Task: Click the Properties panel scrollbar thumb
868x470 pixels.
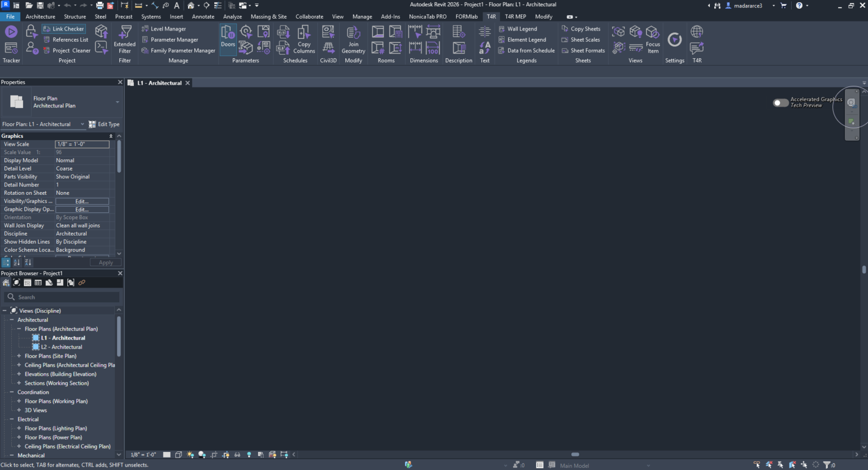Action: coord(119,156)
